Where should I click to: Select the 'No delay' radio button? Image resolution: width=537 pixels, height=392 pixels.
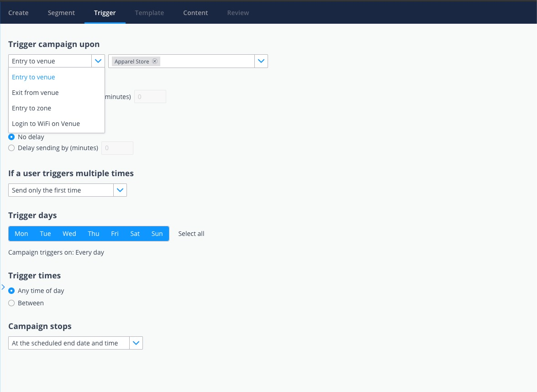(x=11, y=136)
